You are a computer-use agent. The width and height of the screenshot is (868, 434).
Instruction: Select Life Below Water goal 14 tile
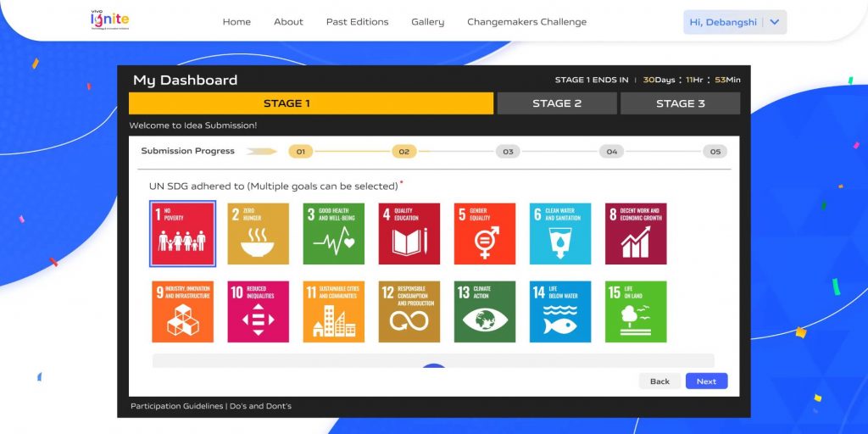pyautogui.click(x=560, y=312)
